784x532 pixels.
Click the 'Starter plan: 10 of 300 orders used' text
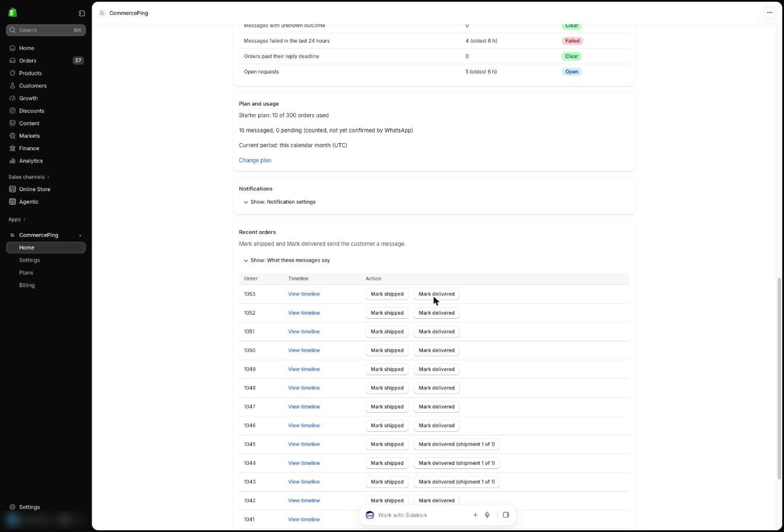(x=283, y=115)
